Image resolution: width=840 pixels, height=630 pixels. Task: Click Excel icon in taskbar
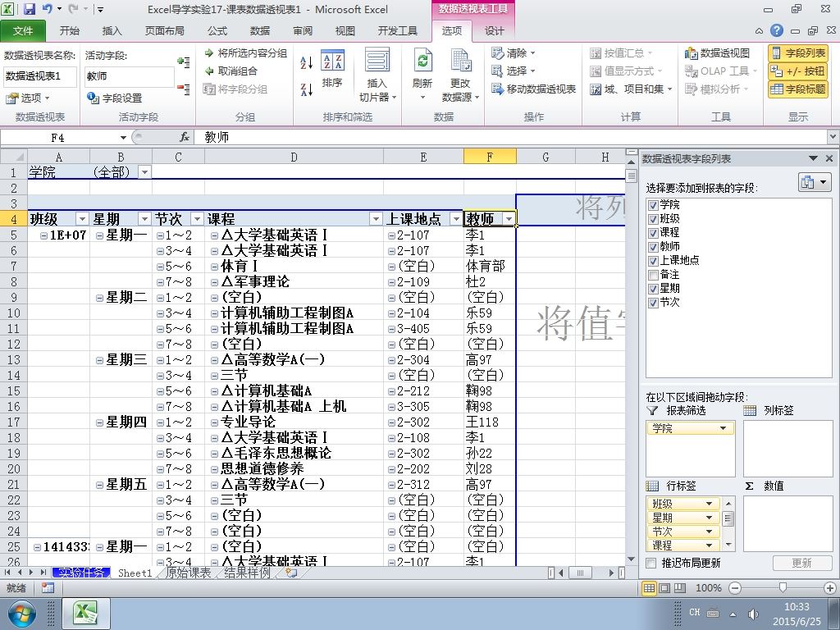coord(85,614)
